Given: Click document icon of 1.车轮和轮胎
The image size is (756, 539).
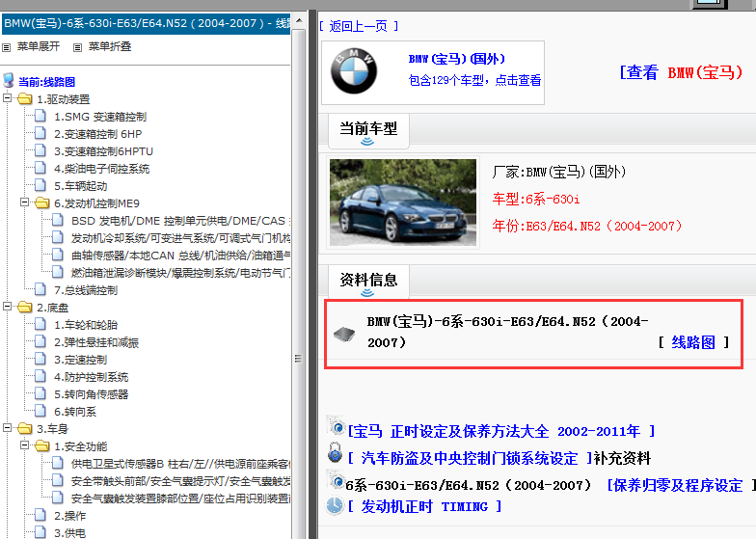Looking at the screenshot, I should 40,324.
